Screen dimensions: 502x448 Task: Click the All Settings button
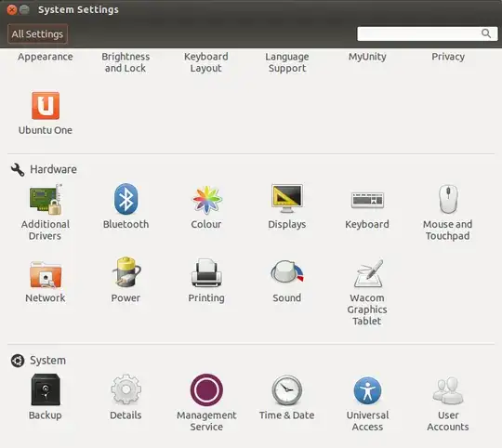[x=37, y=33]
